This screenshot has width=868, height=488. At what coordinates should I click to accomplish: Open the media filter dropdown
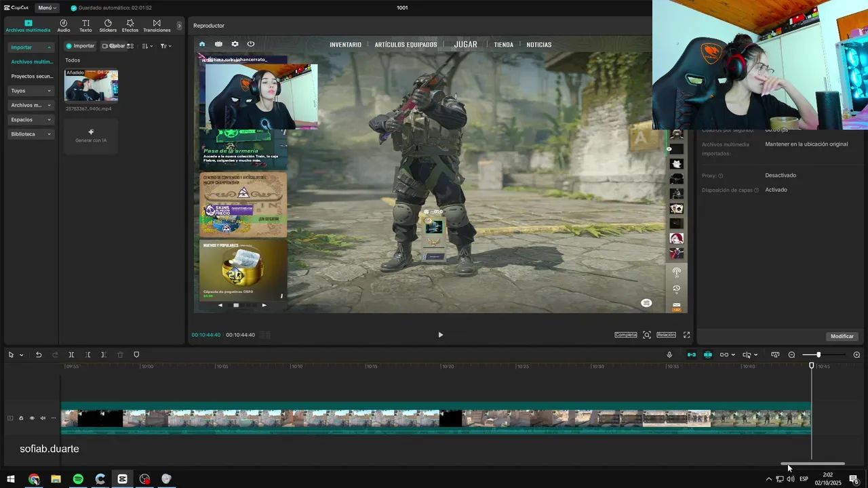[x=165, y=46]
